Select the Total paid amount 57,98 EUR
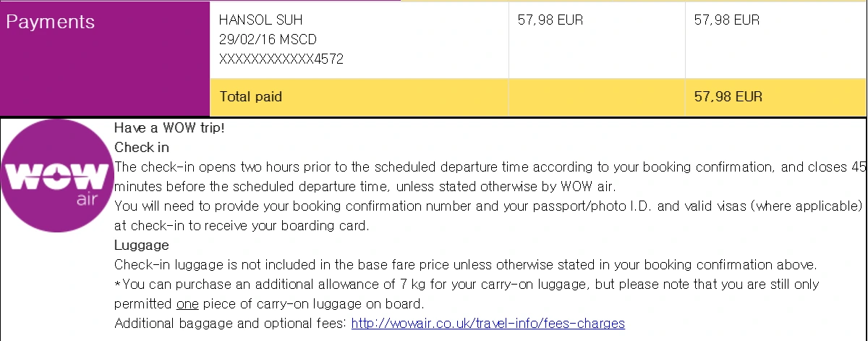Viewport: 868px width, 341px height. (728, 96)
